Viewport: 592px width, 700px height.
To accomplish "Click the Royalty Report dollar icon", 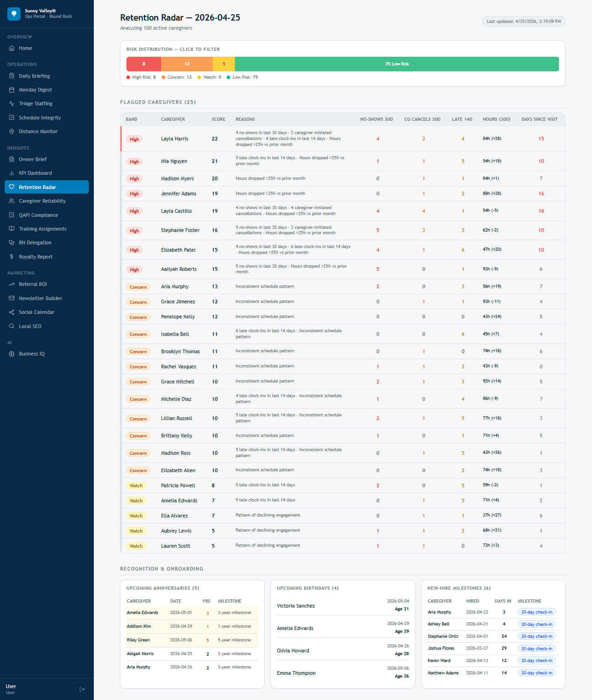I will [12, 257].
